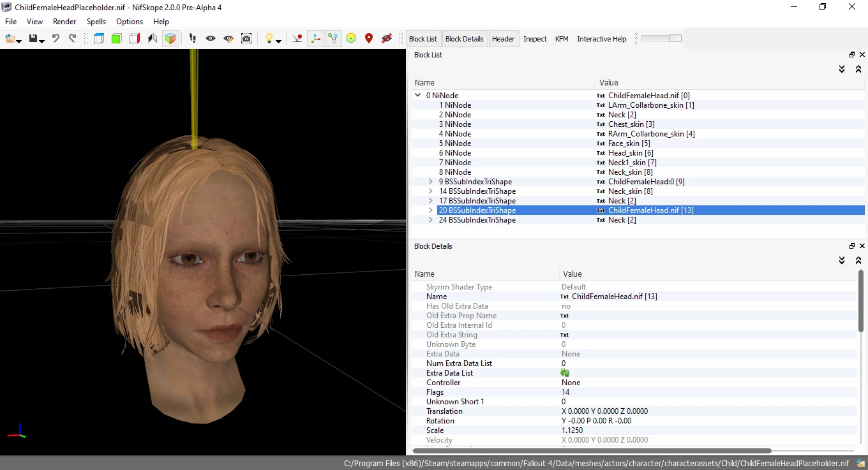Click the user view eye icon
Image resolution: width=868 pixels, height=470 pixels.
point(210,39)
